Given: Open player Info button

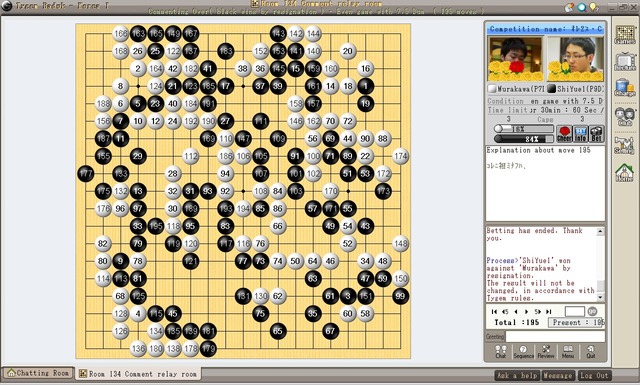Looking at the screenshot, I should (580, 134).
